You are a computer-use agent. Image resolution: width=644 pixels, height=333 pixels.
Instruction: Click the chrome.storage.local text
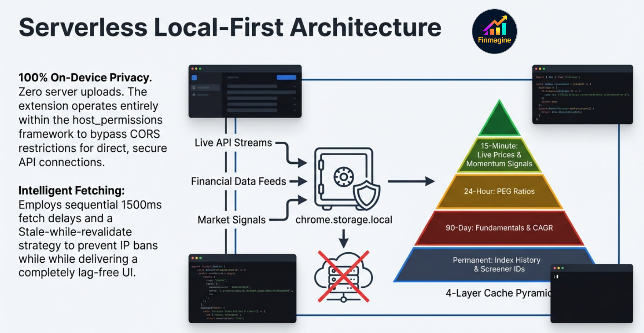[x=343, y=220]
